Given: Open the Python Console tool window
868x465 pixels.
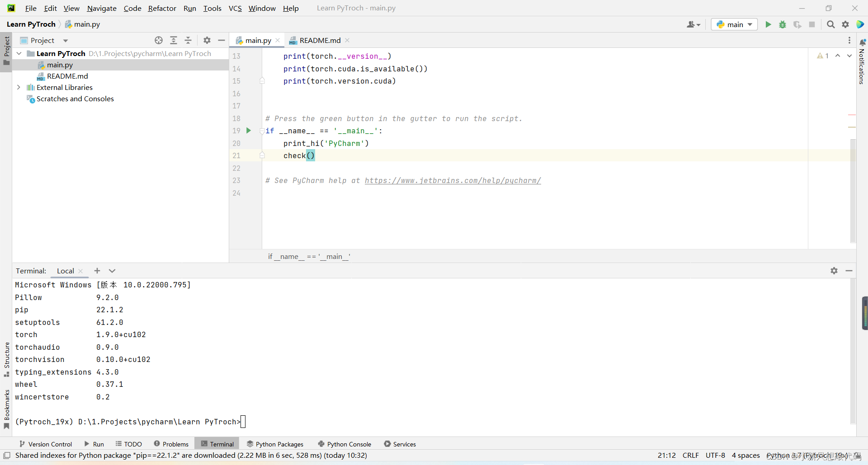Looking at the screenshot, I should [x=344, y=444].
